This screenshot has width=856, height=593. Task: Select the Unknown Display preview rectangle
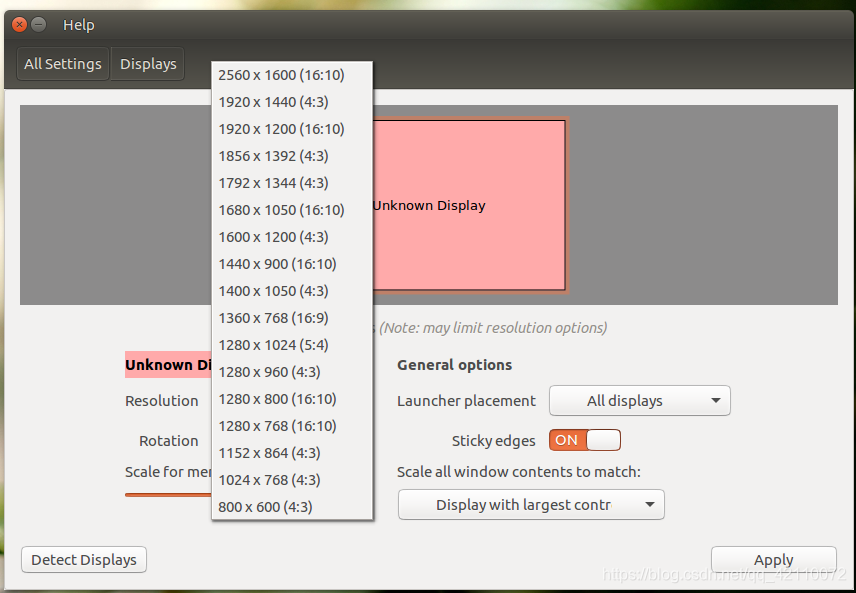470,205
